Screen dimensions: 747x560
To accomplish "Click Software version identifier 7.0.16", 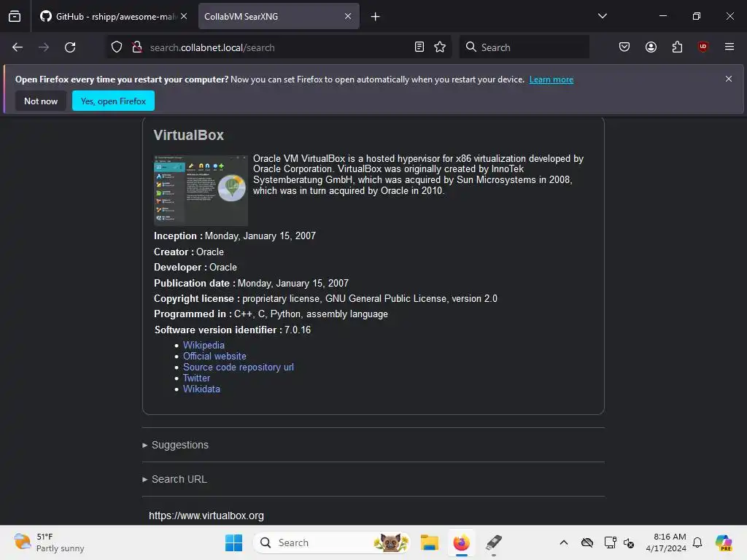I will pyautogui.click(x=233, y=330).
